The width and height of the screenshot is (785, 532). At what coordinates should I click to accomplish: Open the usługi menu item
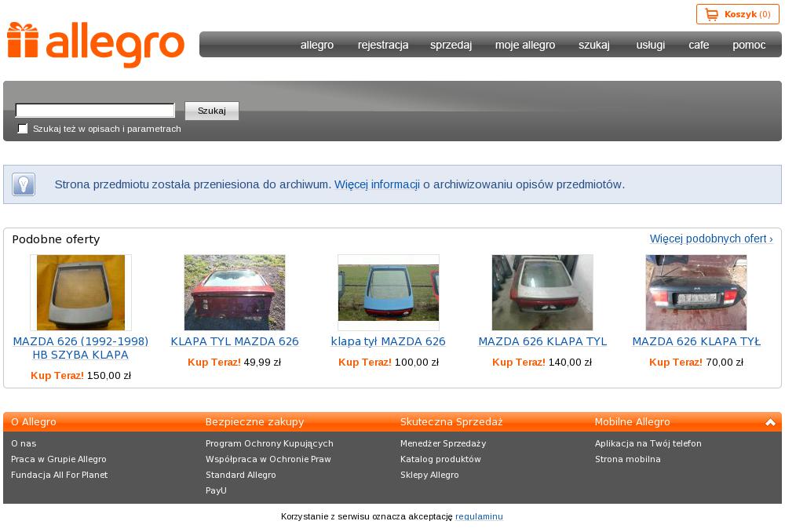(x=650, y=45)
